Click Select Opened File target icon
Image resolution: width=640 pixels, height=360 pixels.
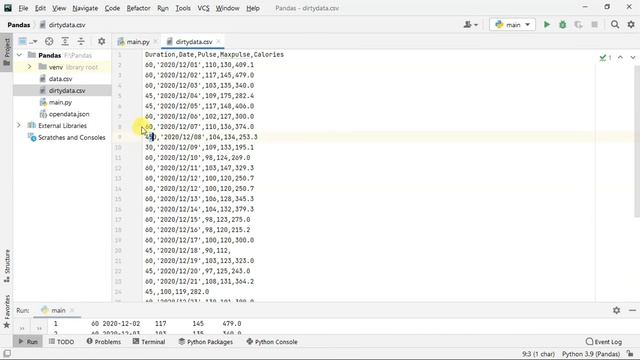pyautogui.click(x=49, y=41)
